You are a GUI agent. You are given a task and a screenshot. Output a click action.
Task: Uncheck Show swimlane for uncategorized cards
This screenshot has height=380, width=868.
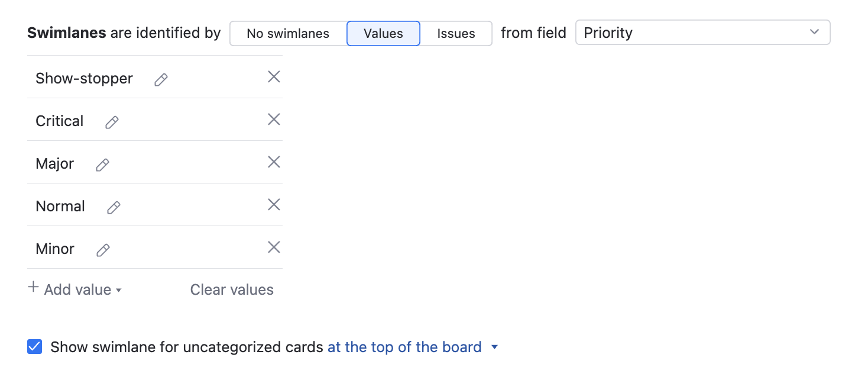[35, 347]
